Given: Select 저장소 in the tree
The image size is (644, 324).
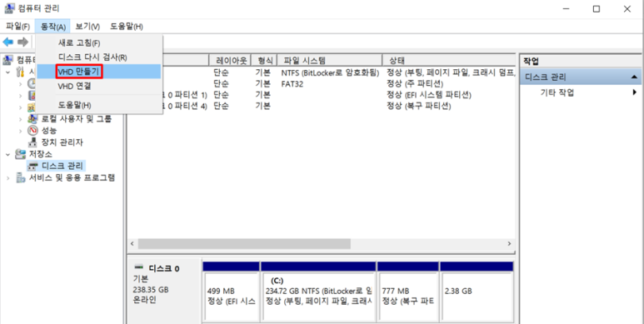Looking at the screenshot, I should (40, 154).
